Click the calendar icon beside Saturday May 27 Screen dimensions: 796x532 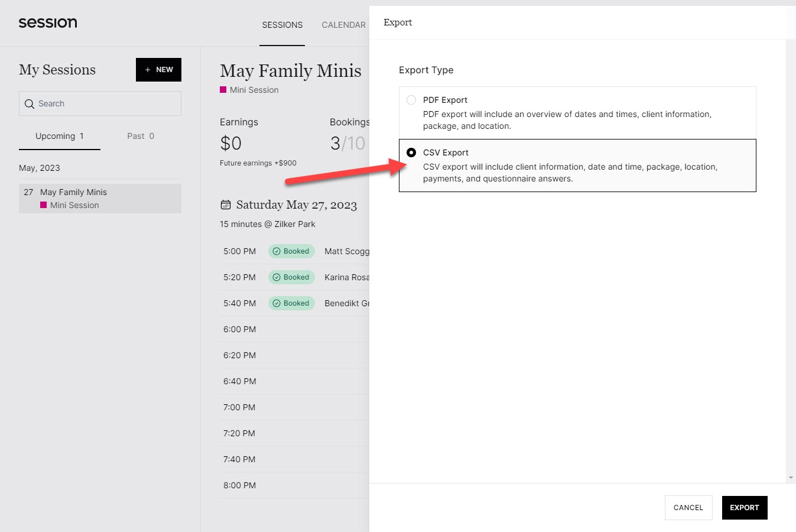[x=225, y=205]
